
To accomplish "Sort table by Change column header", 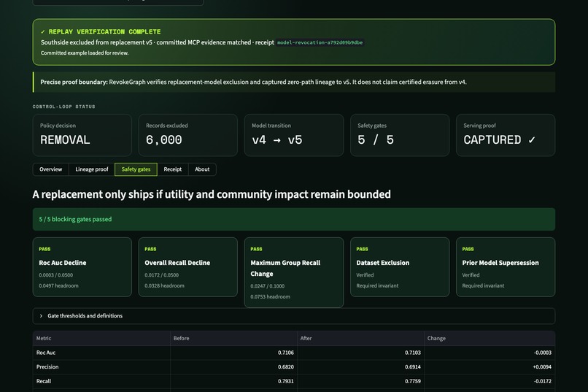I will tap(490, 338).
